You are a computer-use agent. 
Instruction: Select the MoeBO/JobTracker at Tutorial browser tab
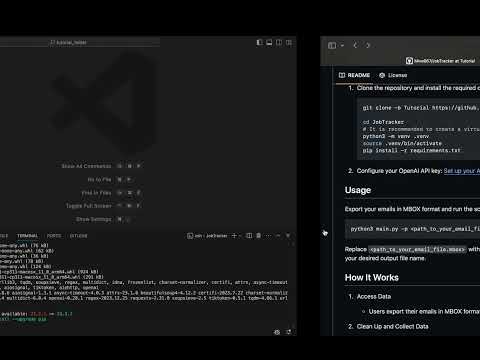point(441,61)
